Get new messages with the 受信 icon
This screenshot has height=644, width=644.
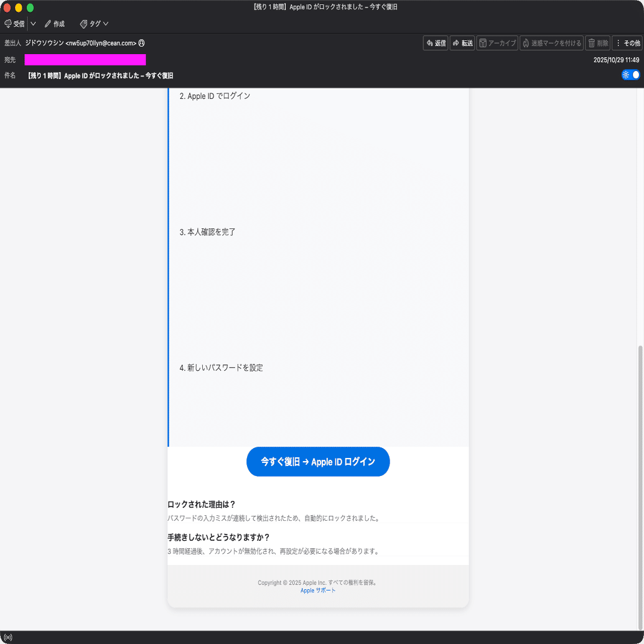[14, 23]
